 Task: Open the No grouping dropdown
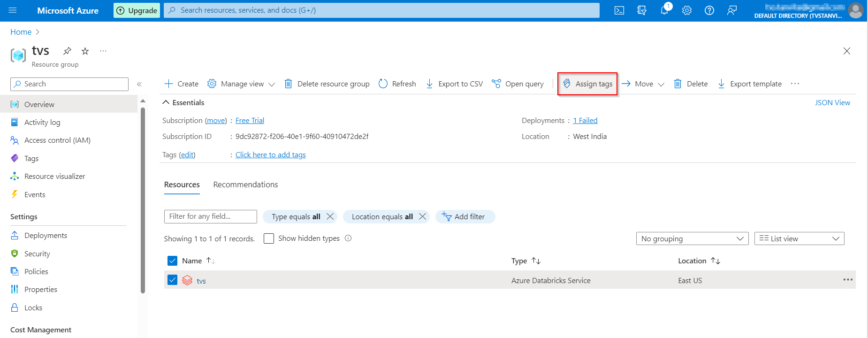pyautogui.click(x=692, y=238)
